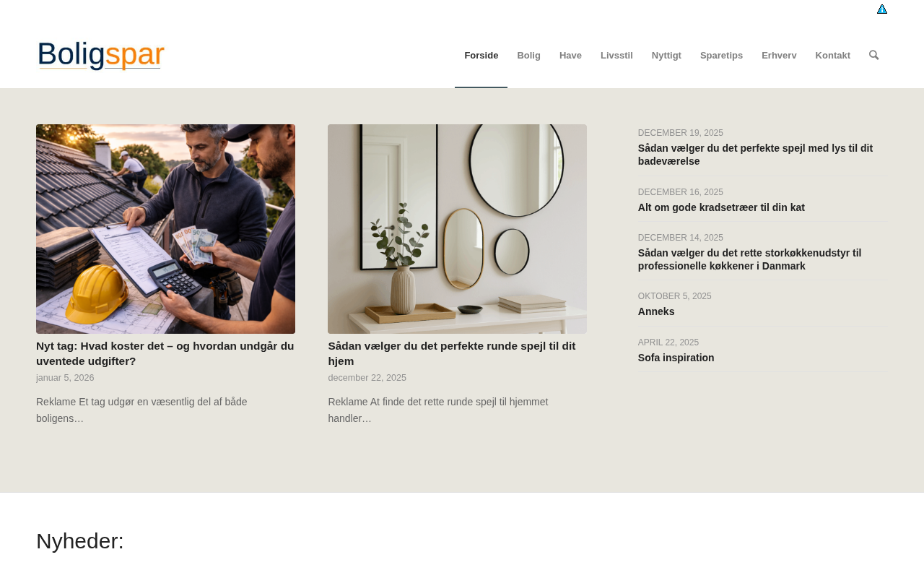924x578 pixels.
Task: Open 'Sådan vælger du det perfekte runde spejl' headline
Action: click(452, 353)
